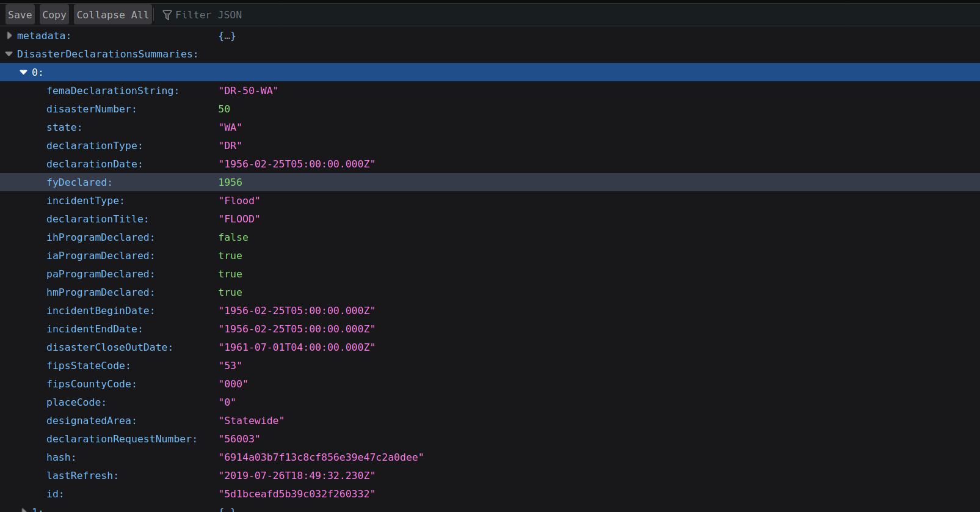Select the lastRefresh key
The height and width of the screenshot is (512, 980).
82,475
